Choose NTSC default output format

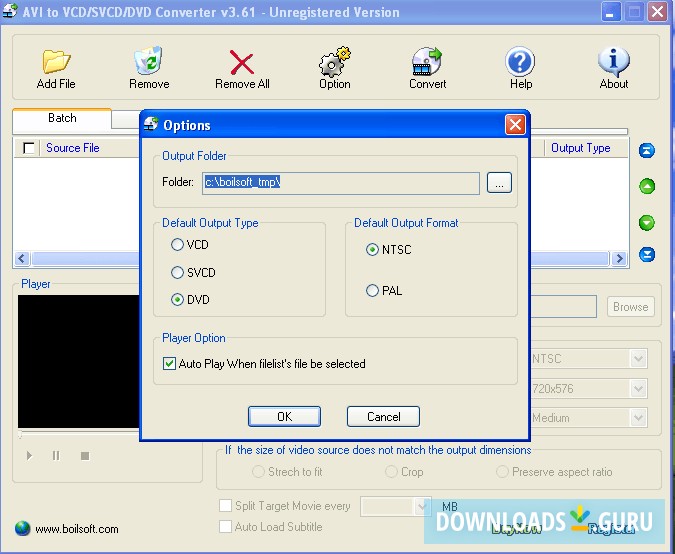point(372,250)
